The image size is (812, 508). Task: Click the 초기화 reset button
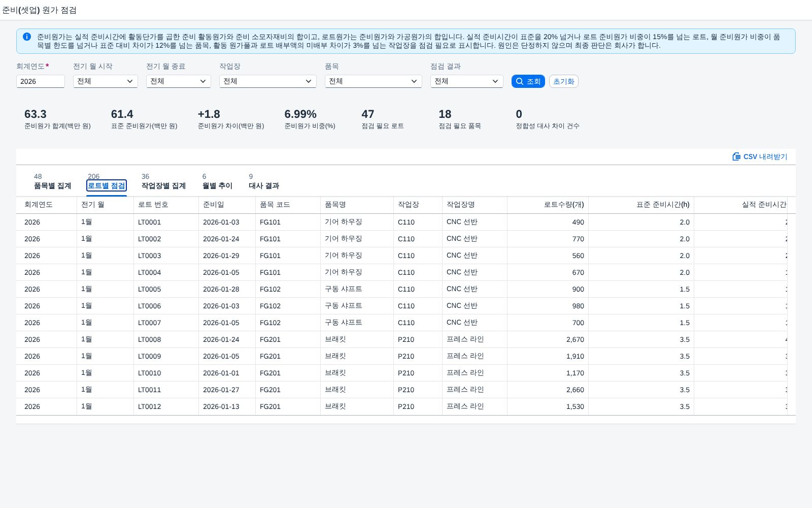[564, 81]
